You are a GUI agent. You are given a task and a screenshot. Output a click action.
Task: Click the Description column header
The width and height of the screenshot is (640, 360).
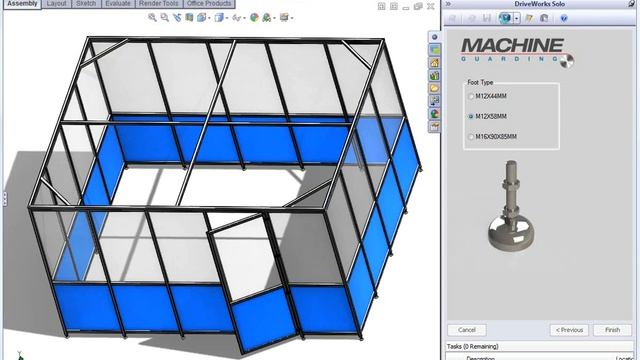(x=480, y=358)
